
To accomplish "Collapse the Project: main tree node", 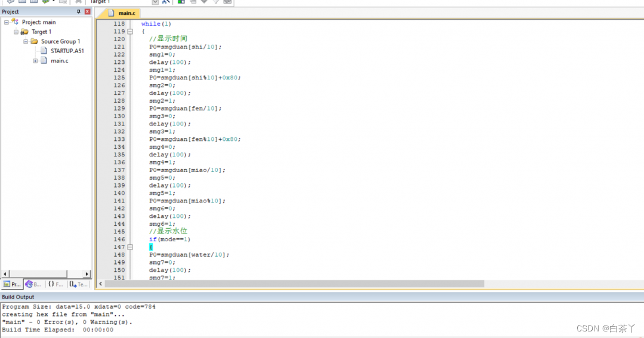I will pos(7,22).
